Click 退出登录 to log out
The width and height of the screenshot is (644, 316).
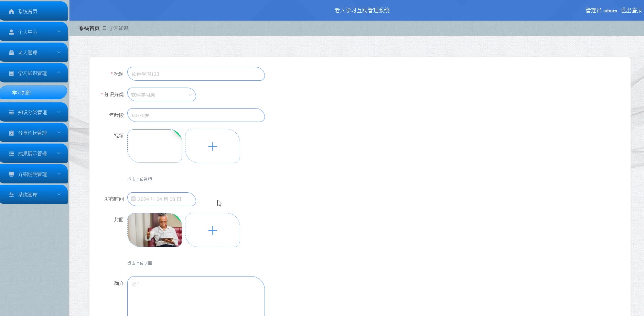[631, 10]
